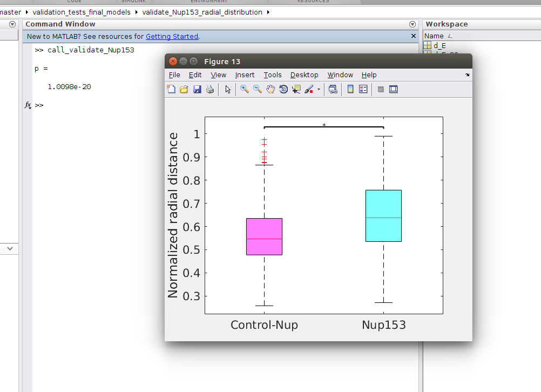Close the Figure 13 window
Viewport: 541px width, 392px height.
coord(173,62)
